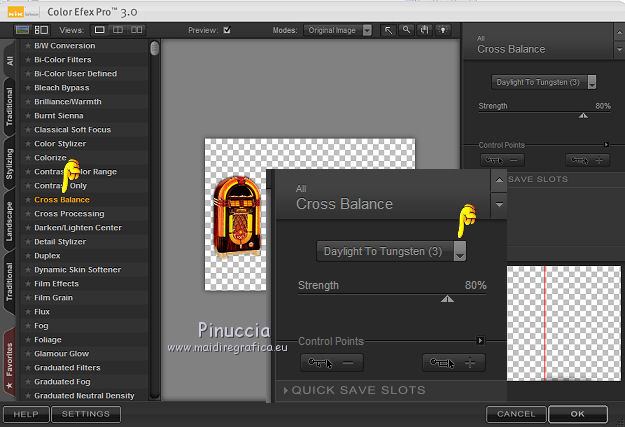This screenshot has width=625, height=427.
Task: Switch to single image view layout
Action: 100,30
